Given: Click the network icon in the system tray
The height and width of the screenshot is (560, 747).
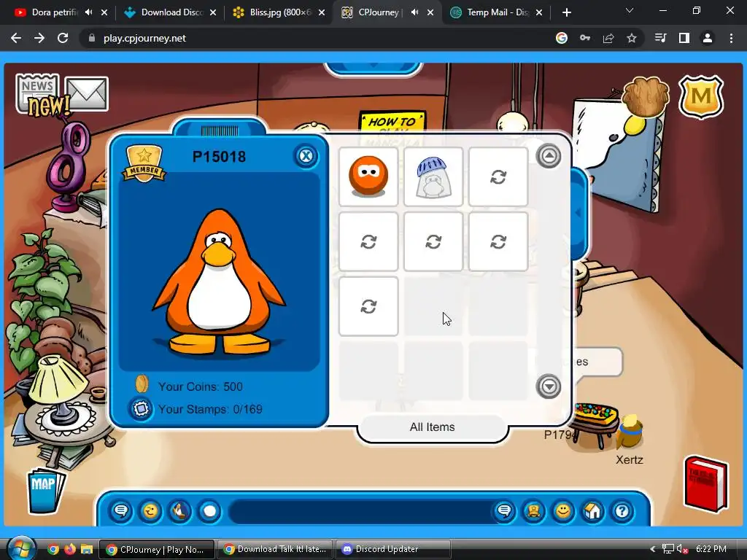Looking at the screenshot, I should click(668, 549).
